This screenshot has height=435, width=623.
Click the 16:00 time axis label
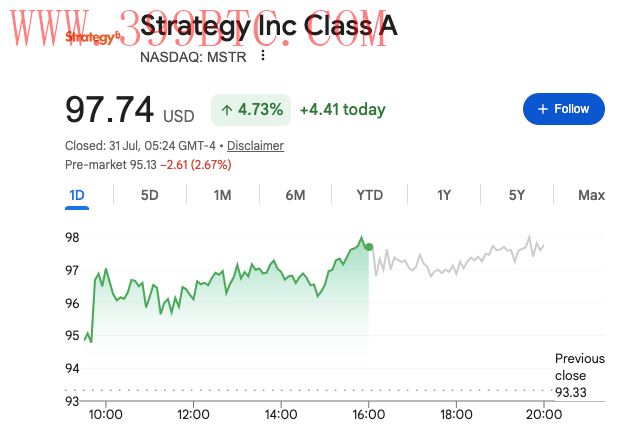[x=369, y=415]
